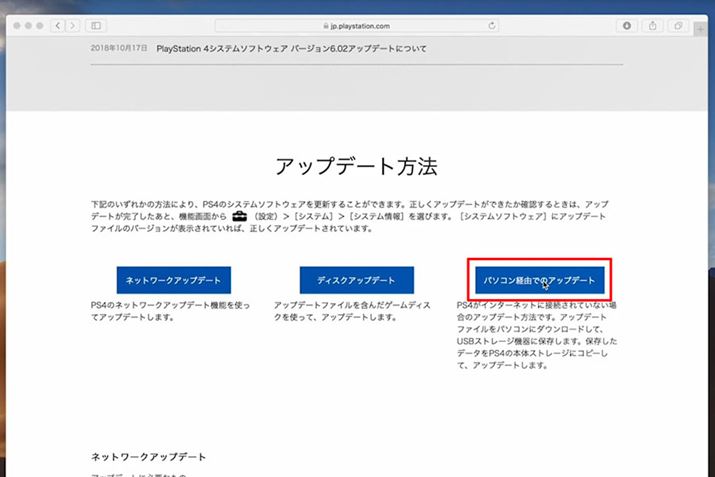Select パソコン経由でのアップデート button
This screenshot has height=477, width=715.
coord(538,281)
